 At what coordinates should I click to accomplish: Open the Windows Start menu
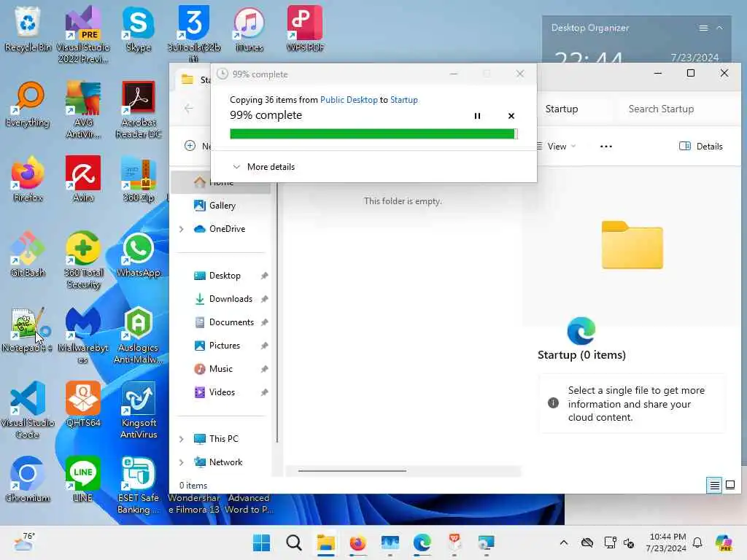261,542
